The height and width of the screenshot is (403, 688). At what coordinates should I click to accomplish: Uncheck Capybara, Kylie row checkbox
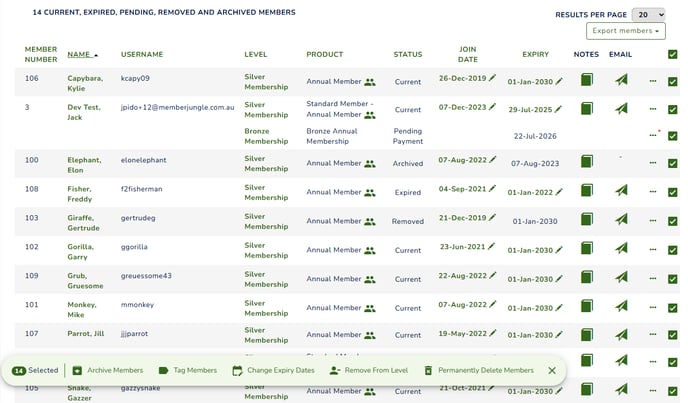coord(673,82)
